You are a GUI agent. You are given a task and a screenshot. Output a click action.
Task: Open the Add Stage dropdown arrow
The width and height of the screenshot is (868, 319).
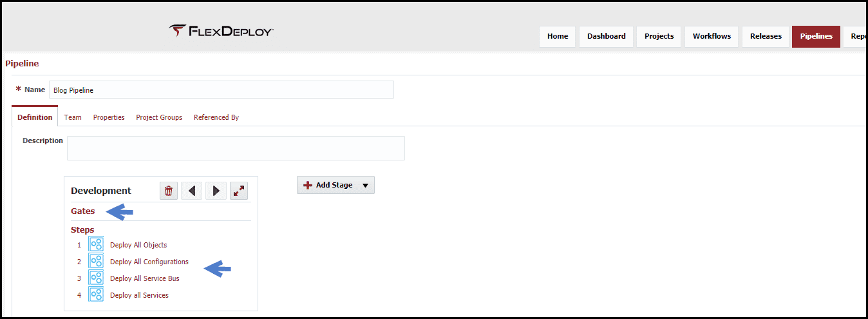(365, 185)
